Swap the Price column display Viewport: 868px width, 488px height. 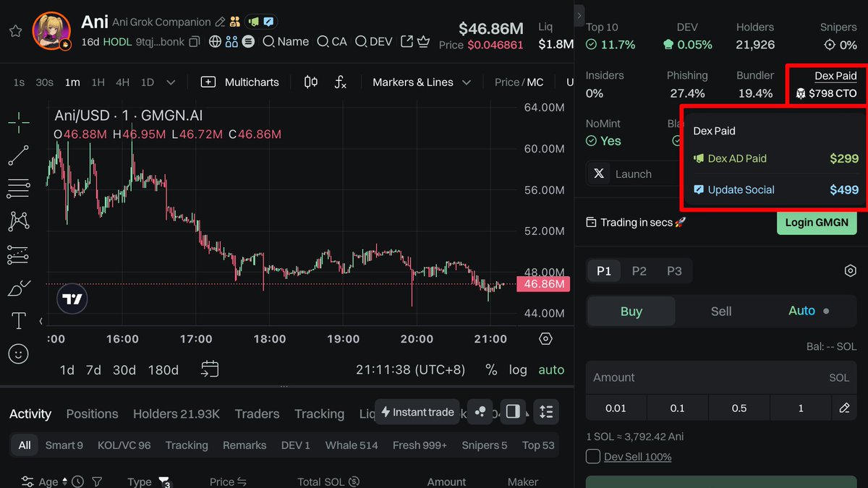coord(242,481)
